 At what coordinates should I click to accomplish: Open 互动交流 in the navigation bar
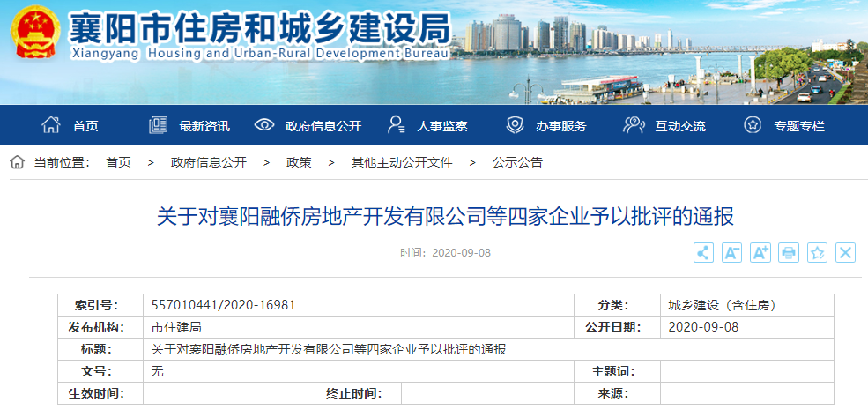coord(664,125)
